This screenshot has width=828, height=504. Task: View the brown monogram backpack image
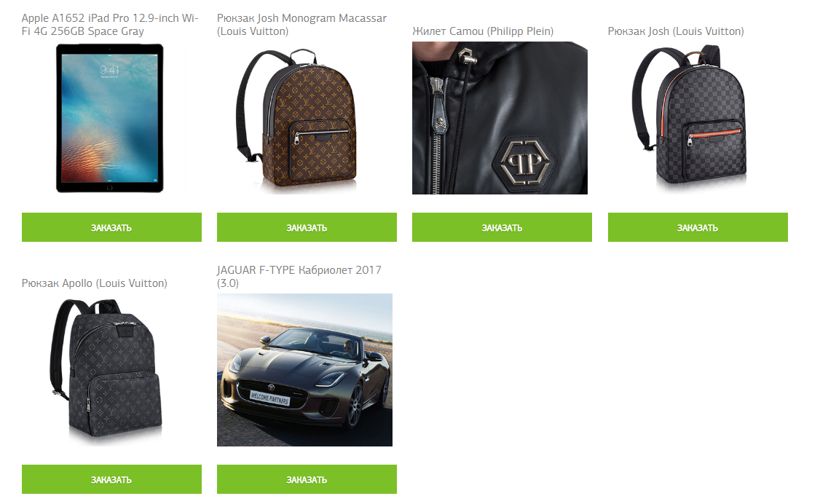pyautogui.click(x=297, y=119)
